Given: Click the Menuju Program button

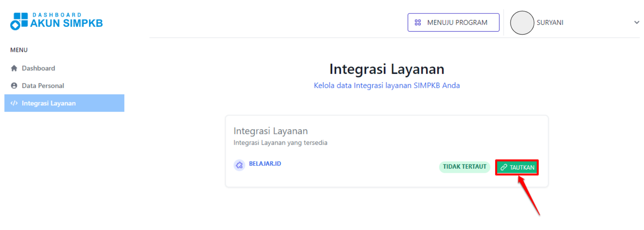Looking at the screenshot, I should click(453, 22).
